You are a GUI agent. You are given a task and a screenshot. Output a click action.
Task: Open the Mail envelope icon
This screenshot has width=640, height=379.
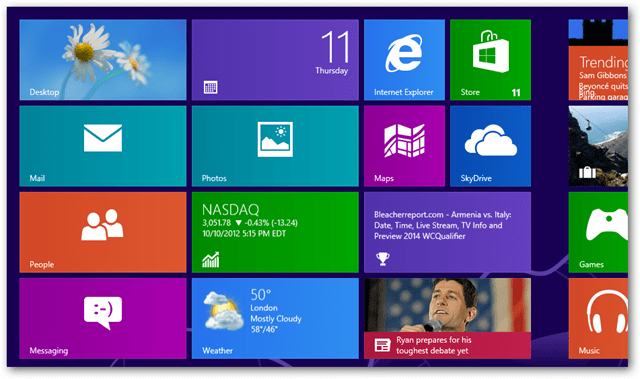pyautogui.click(x=103, y=138)
